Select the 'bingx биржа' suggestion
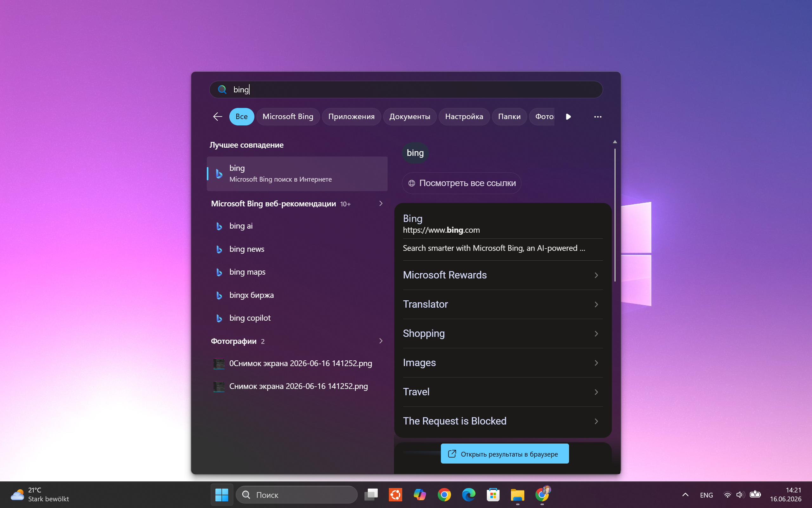 tap(297, 295)
